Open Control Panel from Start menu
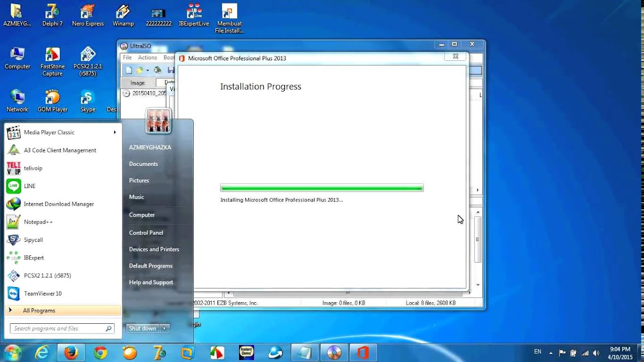Screen dimensions: 644x362 coord(146,233)
